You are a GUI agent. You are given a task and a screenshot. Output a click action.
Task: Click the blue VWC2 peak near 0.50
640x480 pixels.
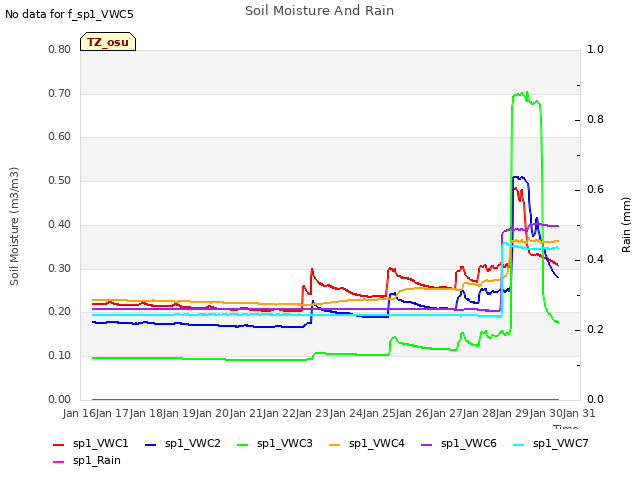click(x=519, y=178)
